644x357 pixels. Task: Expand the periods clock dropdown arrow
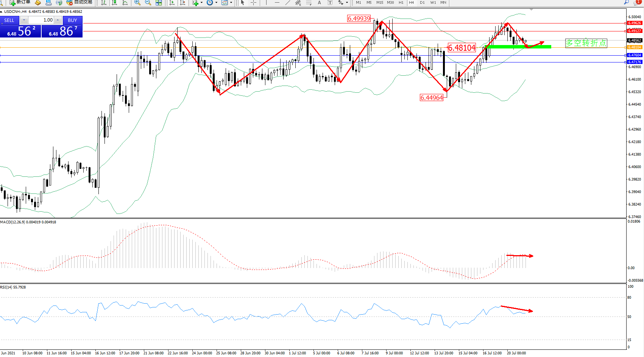216,3
